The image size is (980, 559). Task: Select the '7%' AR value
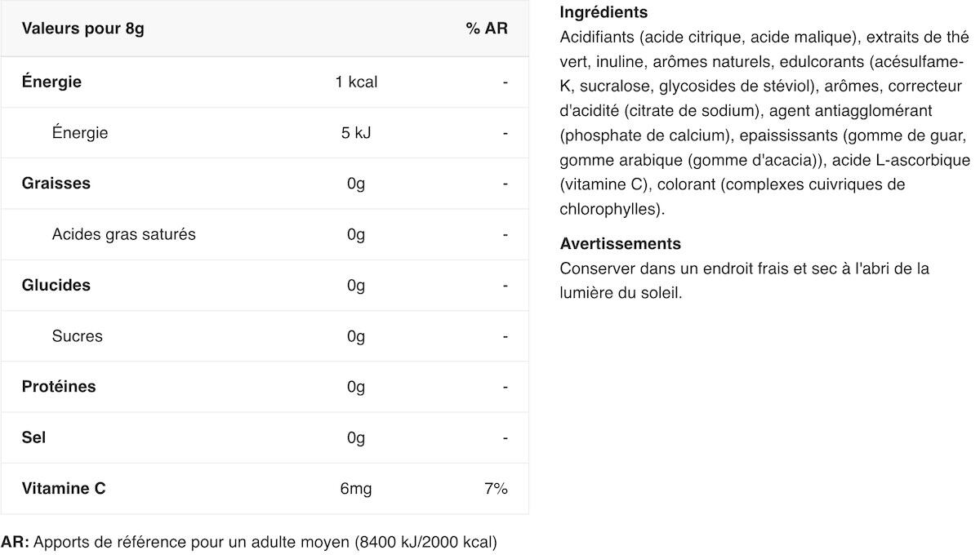pyautogui.click(x=496, y=489)
